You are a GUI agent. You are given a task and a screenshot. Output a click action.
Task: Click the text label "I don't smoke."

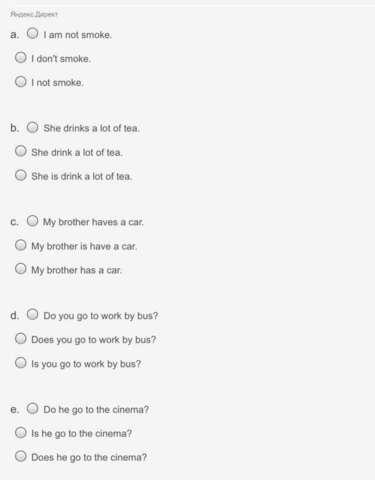[x=61, y=59]
